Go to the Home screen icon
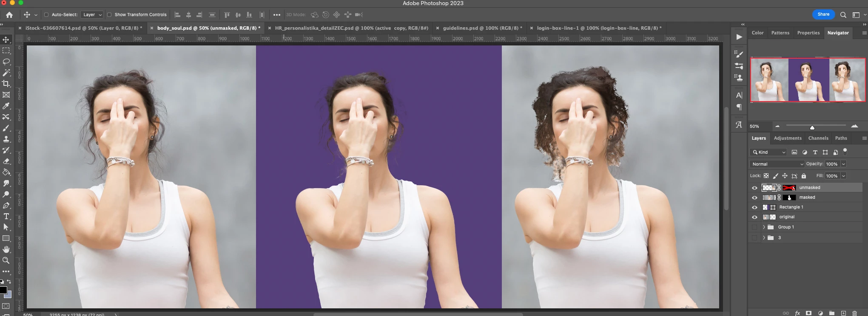868x316 pixels. 9,14
